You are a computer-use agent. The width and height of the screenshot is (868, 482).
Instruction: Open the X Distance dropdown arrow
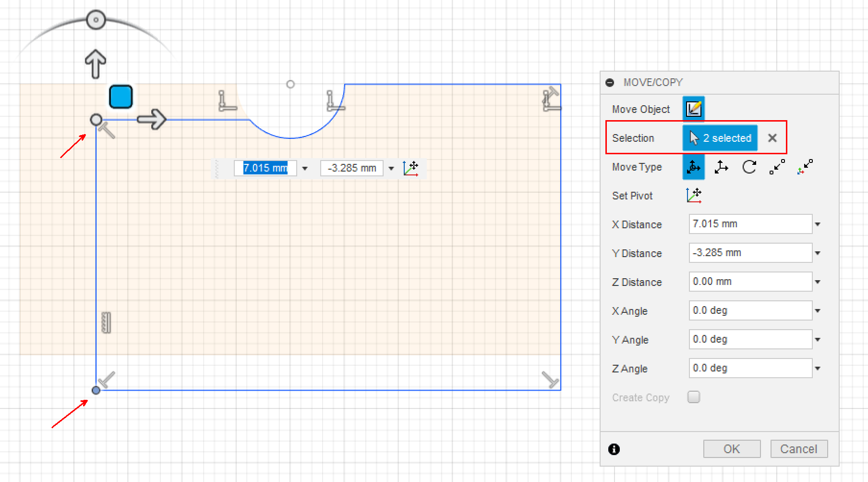tap(818, 224)
